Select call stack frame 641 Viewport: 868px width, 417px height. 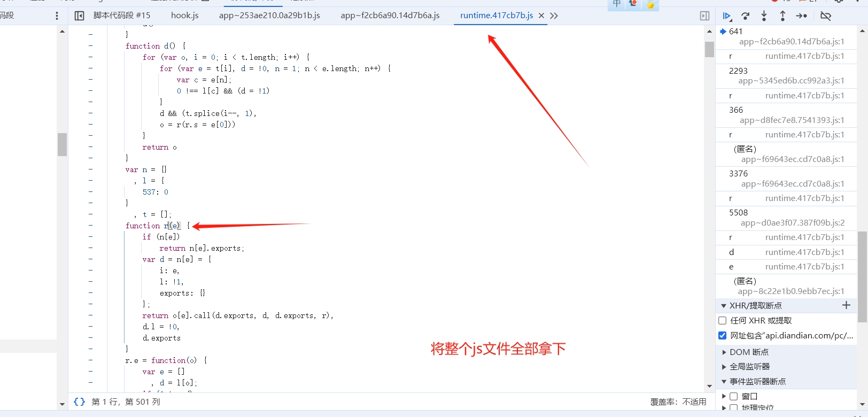tap(786, 36)
